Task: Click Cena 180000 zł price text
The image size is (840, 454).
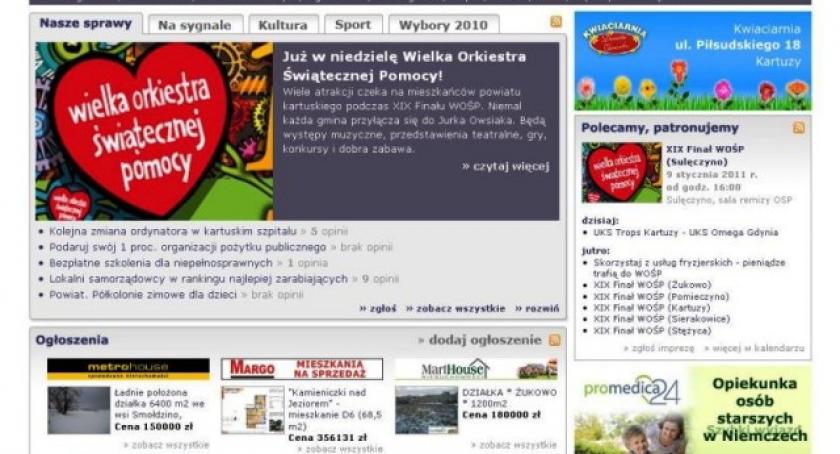Action: coord(501,415)
